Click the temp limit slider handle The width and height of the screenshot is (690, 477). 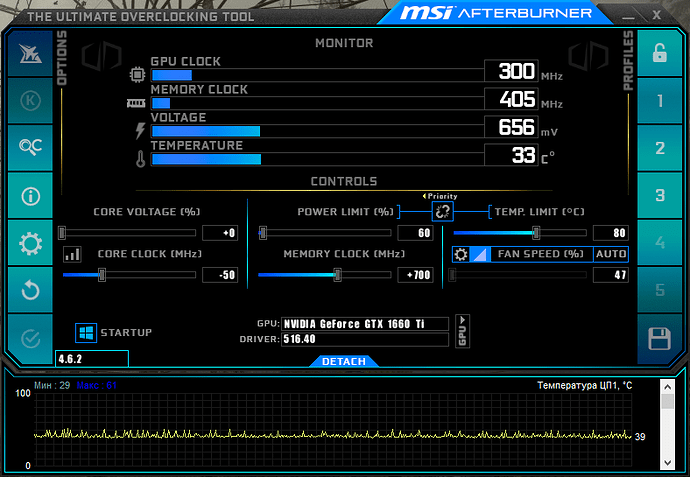coord(536,233)
